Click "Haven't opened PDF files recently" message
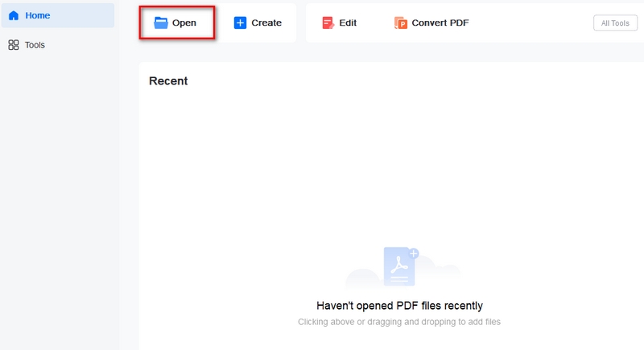This screenshot has width=644, height=350. pyautogui.click(x=399, y=306)
